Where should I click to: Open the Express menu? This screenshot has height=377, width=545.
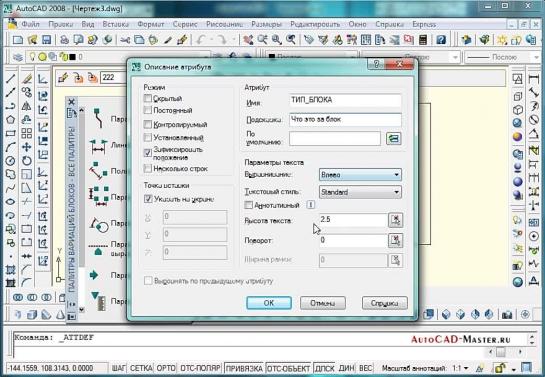coord(424,24)
